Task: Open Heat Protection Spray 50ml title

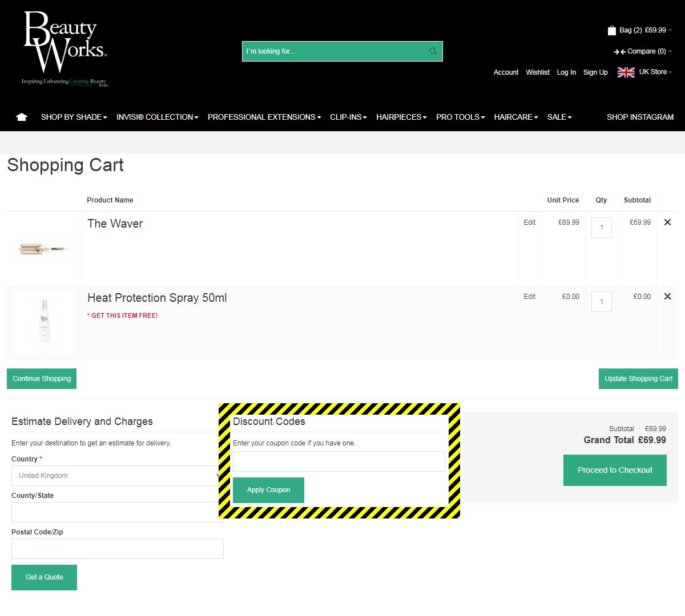Action: [157, 298]
